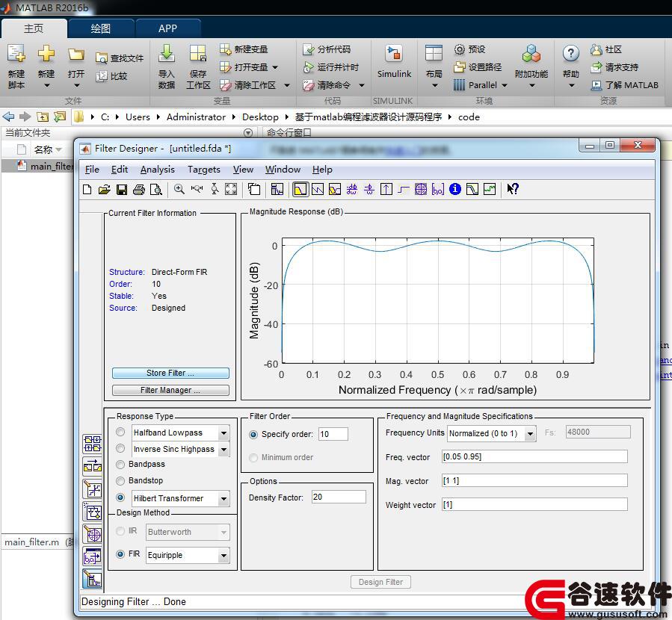Open the Equiripple FIR method dropdown

click(x=224, y=556)
